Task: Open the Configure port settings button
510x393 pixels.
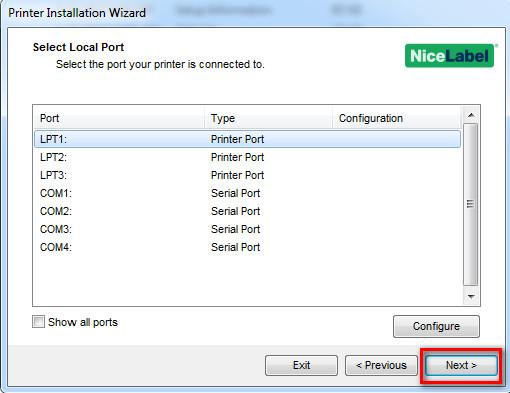Action: tap(436, 326)
